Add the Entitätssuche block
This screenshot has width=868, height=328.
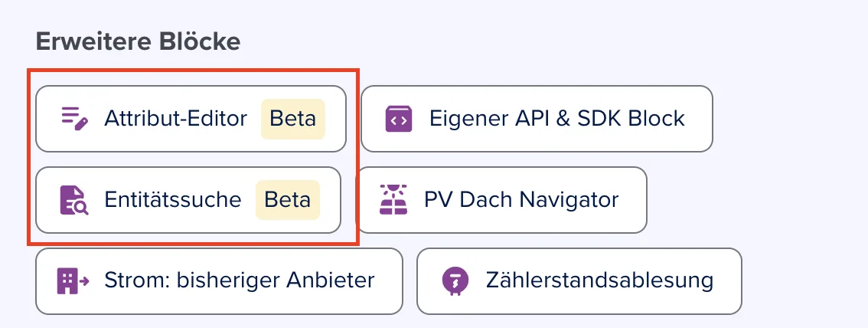pos(188,200)
